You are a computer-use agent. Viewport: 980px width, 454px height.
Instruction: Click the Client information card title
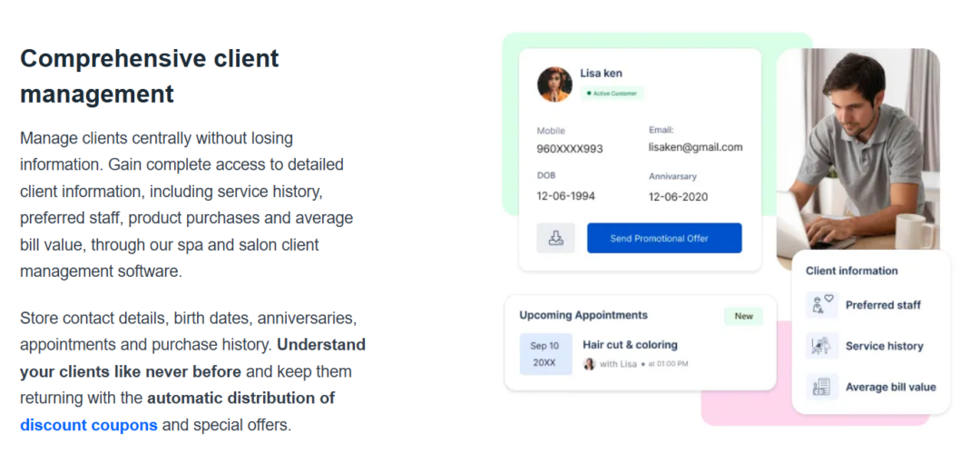point(851,271)
